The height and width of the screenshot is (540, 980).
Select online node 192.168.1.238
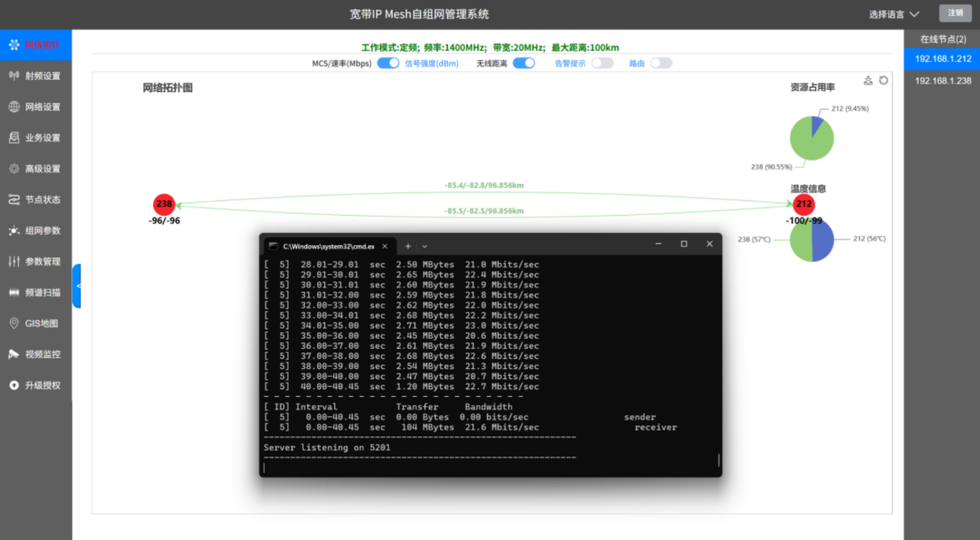coord(942,80)
